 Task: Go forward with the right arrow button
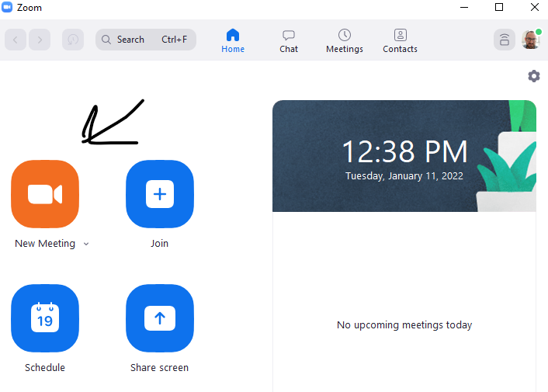[40, 40]
